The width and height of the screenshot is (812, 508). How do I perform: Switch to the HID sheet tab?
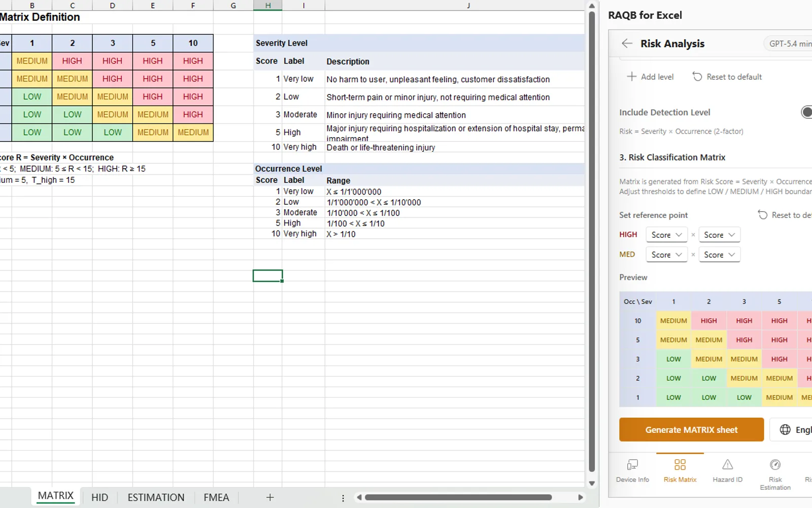coord(99,497)
